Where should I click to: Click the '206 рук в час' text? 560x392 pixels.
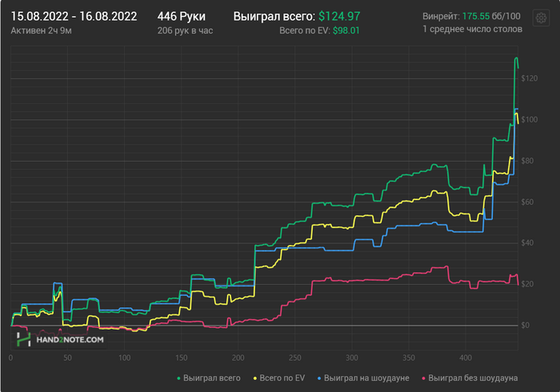coord(185,30)
